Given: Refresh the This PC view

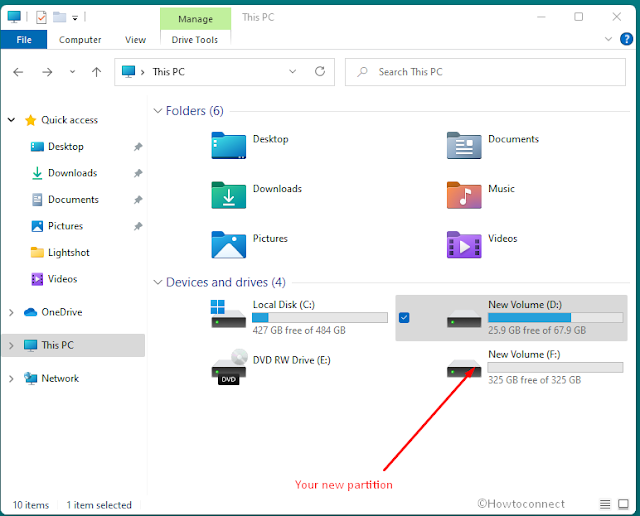Looking at the screenshot, I should (320, 71).
